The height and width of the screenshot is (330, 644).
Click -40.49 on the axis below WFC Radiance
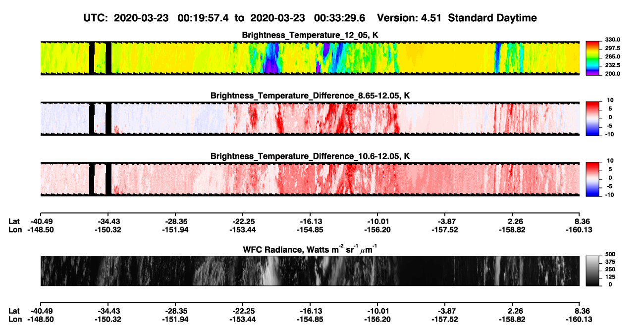[40, 312]
